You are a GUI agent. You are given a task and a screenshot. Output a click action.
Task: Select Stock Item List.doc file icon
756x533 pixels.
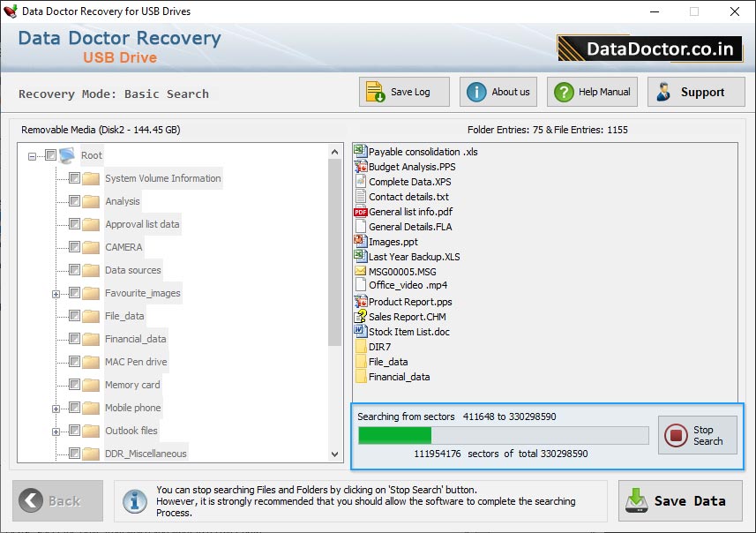[x=360, y=332]
